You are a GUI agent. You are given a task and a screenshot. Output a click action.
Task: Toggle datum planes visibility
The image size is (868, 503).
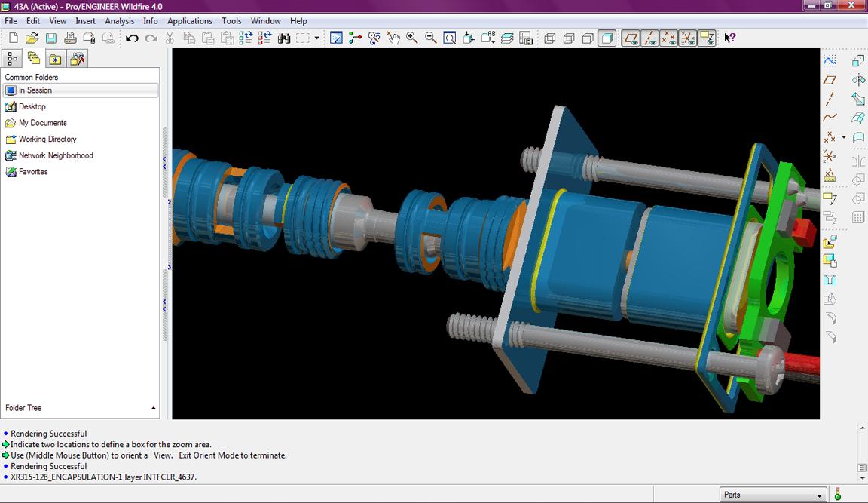click(x=631, y=38)
